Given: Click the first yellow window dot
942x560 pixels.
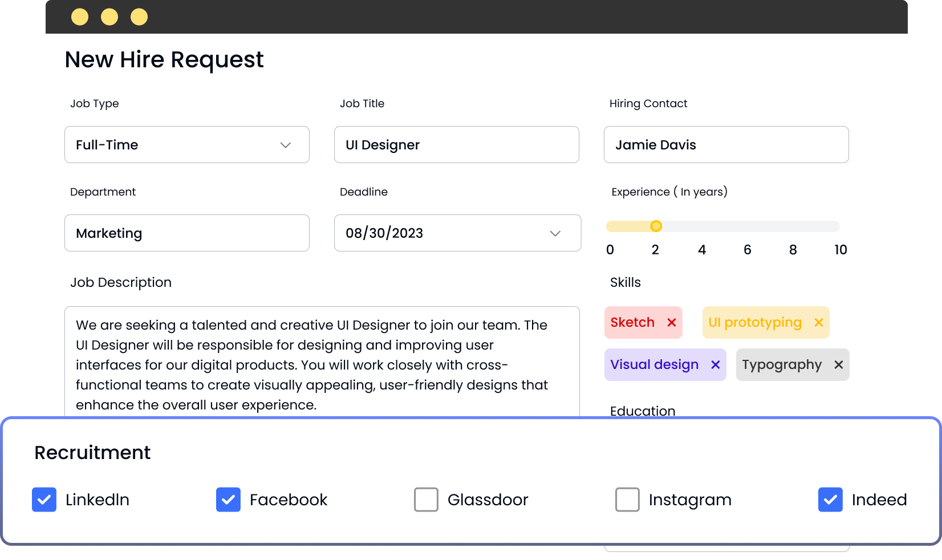Looking at the screenshot, I should (x=80, y=17).
